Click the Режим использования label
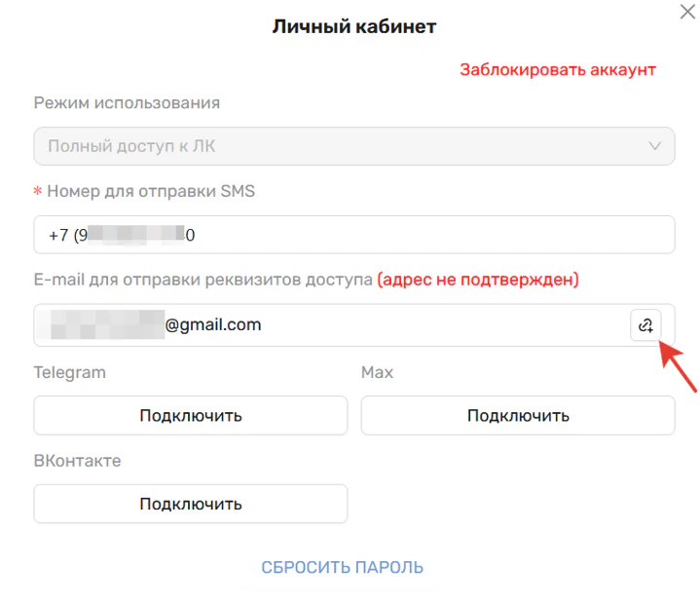The width and height of the screenshot is (700, 604). [127, 103]
